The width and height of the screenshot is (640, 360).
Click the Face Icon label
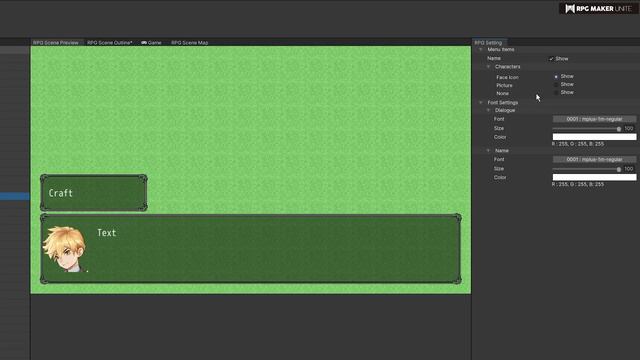point(507,77)
